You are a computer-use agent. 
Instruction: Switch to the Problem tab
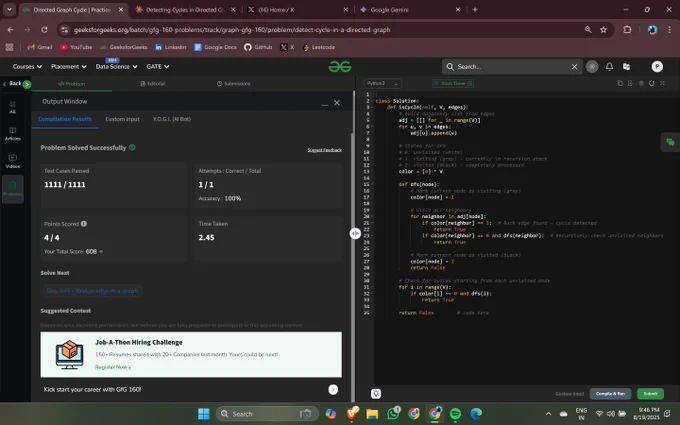pos(72,84)
